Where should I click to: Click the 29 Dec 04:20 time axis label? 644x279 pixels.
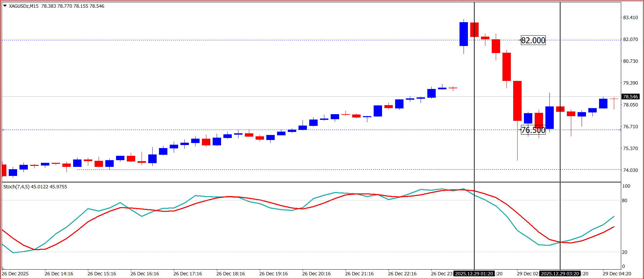tap(616, 274)
